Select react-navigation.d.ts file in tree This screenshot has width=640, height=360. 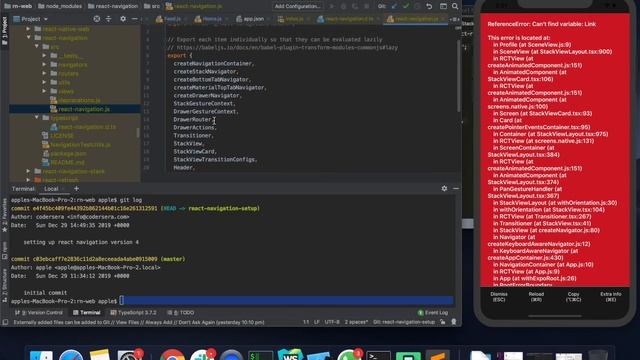(83, 127)
